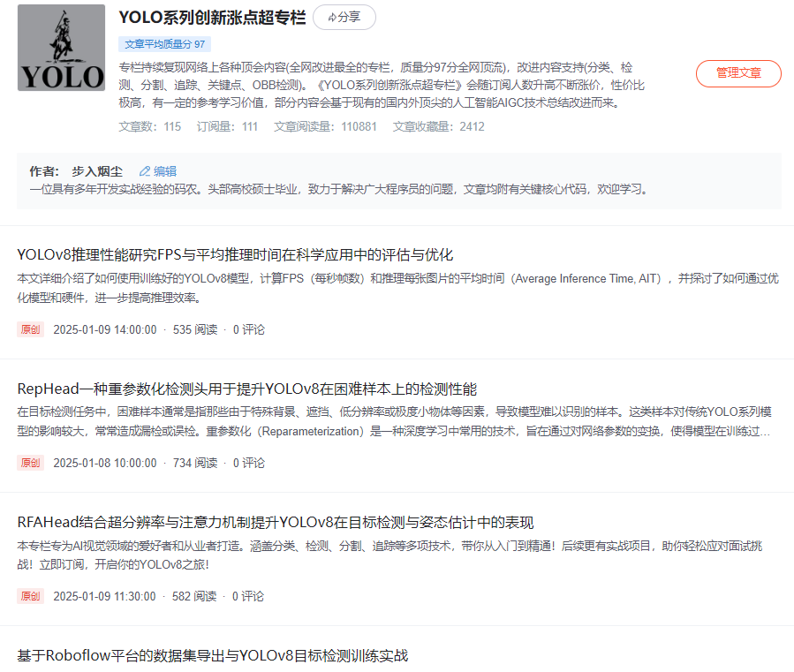The image size is (794, 672).
Task: Click column title YOLO系列创新涨点超专栏
Action: 212,17
